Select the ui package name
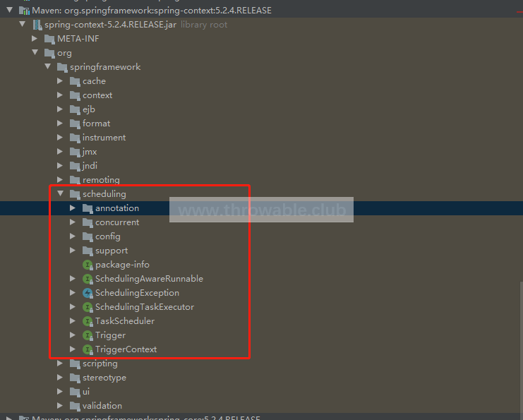Screen dimensions: 523x420 [x=86, y=392]
